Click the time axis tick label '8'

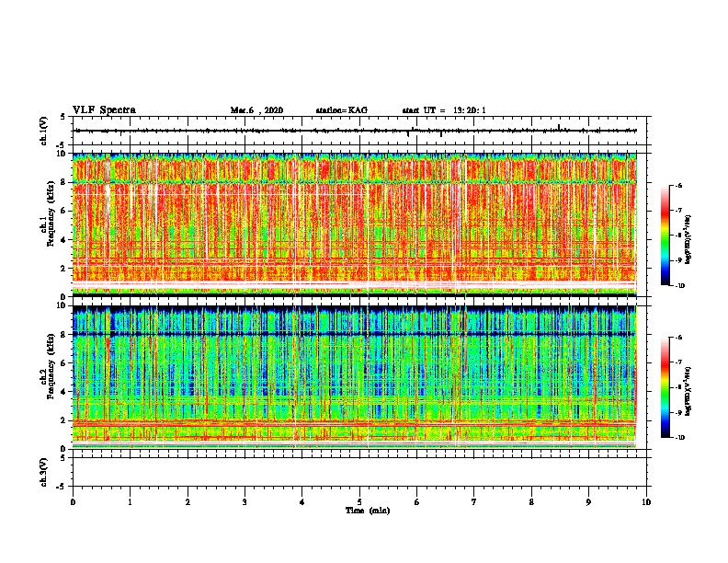(531, 502)
